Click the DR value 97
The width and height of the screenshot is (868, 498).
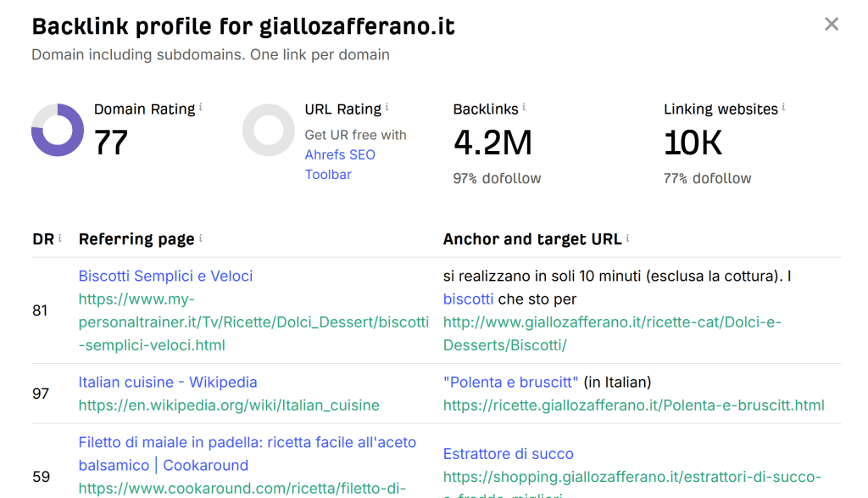point(41,394)
